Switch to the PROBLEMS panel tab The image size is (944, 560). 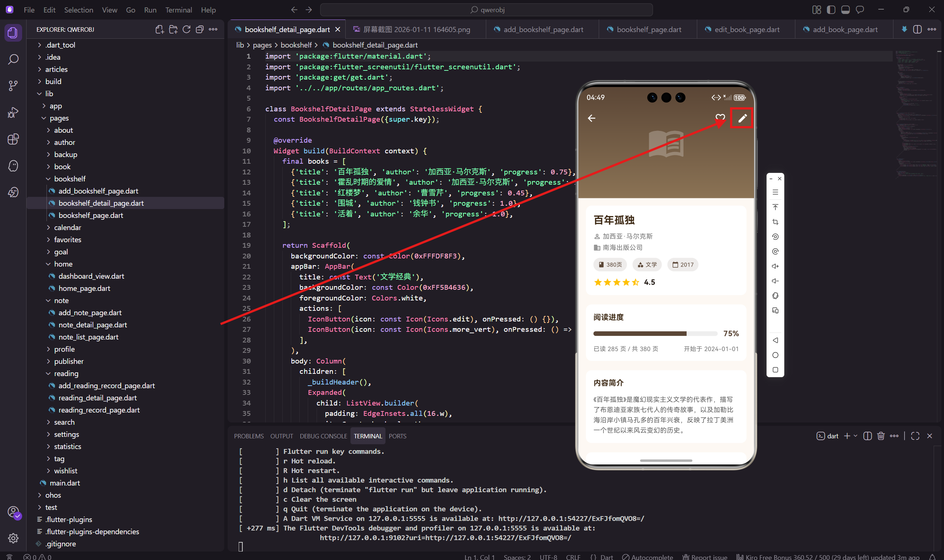249,436
